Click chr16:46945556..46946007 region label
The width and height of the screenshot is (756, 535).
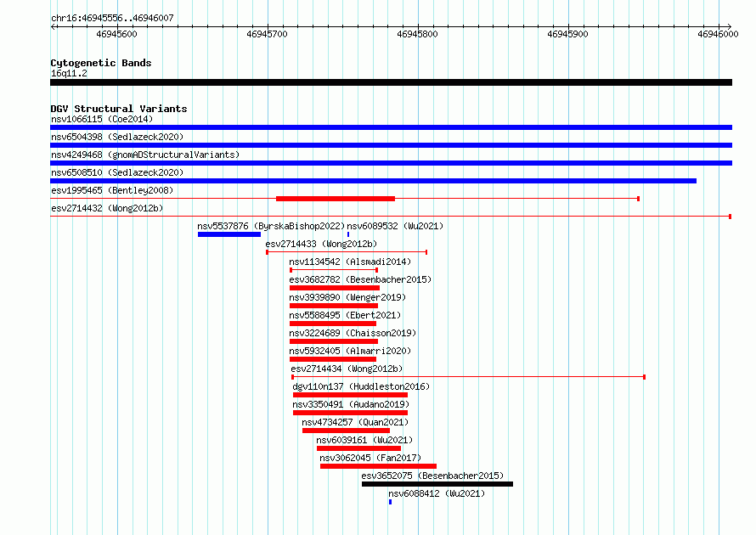tap(112, 18)
